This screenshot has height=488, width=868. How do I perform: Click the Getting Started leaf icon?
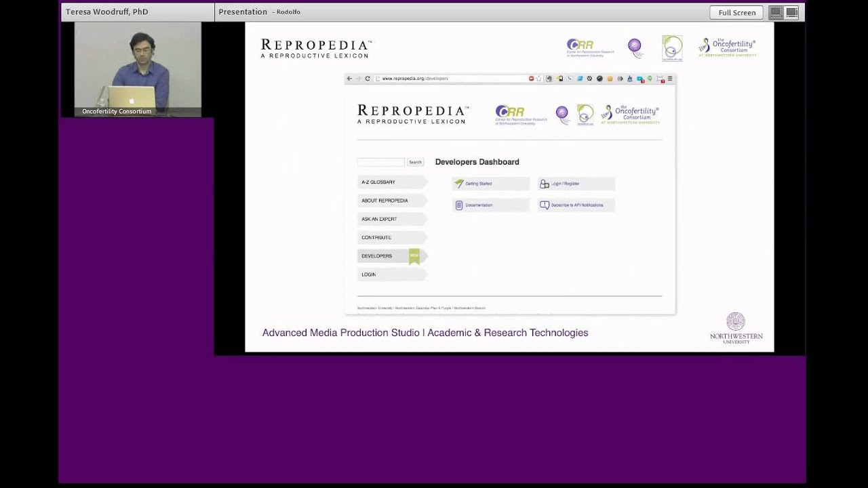pyautogui.click(x=459, y=184)
